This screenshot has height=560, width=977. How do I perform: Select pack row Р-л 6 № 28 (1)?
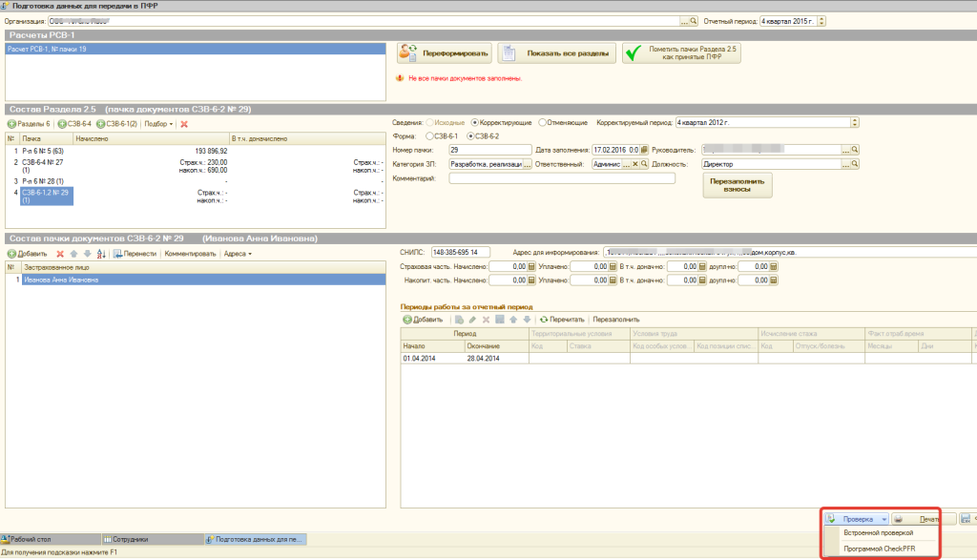coord(196,181)
